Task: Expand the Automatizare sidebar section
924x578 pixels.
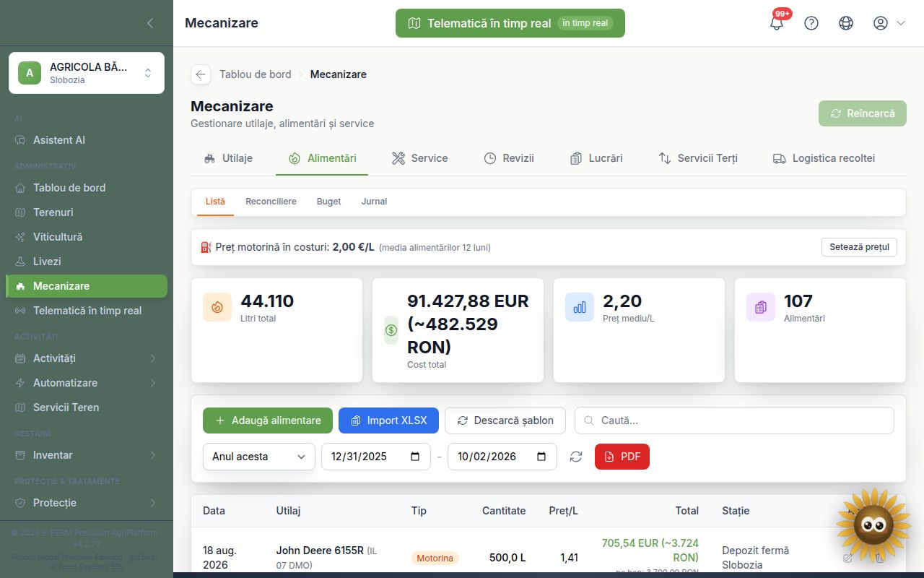Action: [87, 383]
